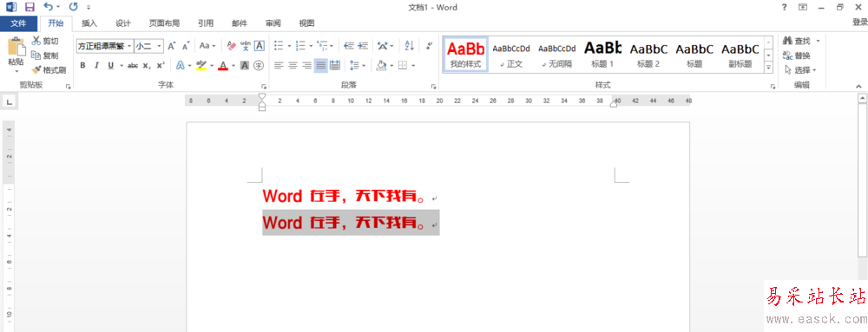Apply character border icon

pyautogui.click(x=259, y=46)
